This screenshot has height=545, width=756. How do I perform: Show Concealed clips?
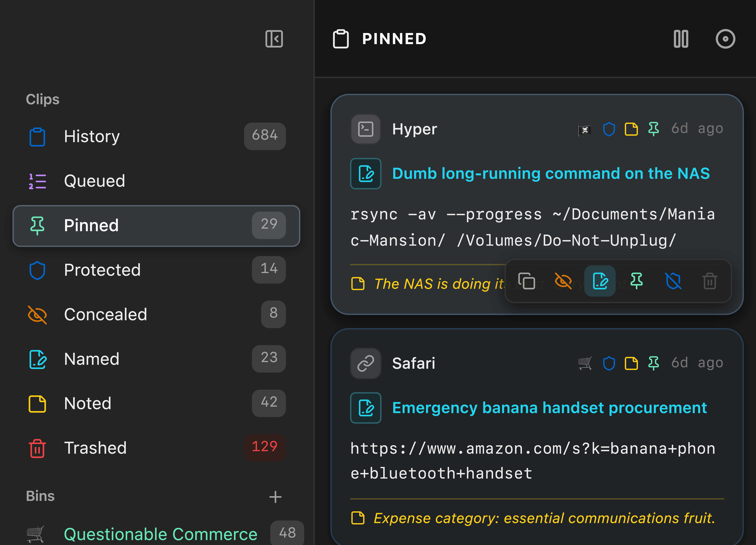tap(156, 314)
